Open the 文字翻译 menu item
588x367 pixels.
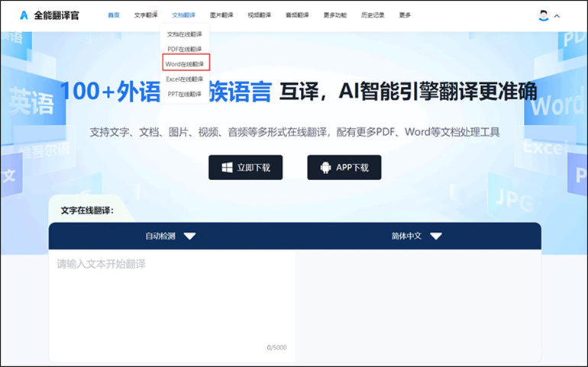[x=146, y=15]
